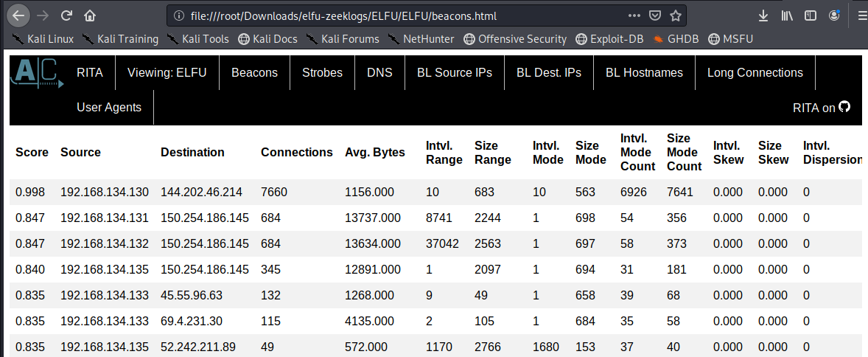Click the Intvl. Mode Count column header
The height and width of the screenshot is (357, 868).
click(637, 153)
